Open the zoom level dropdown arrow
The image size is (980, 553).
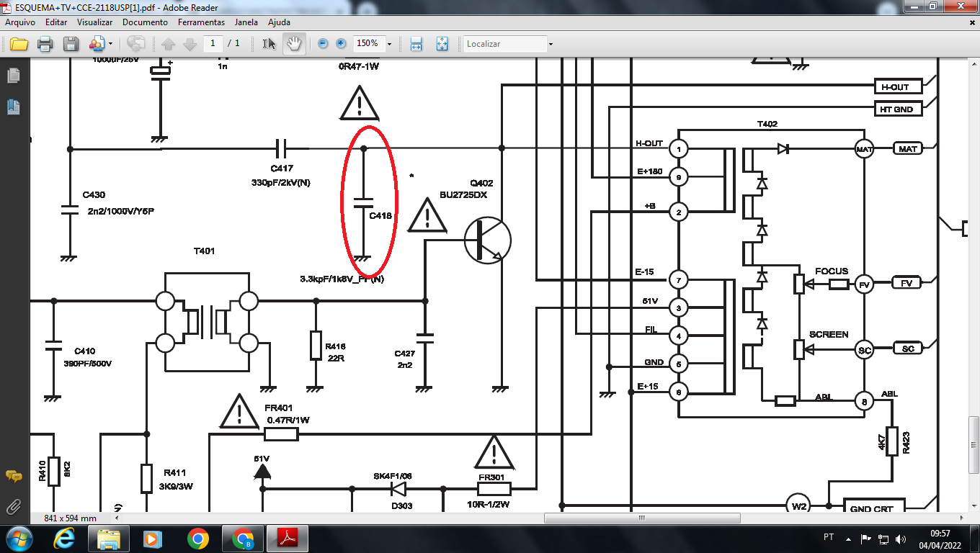pos(389,44)
